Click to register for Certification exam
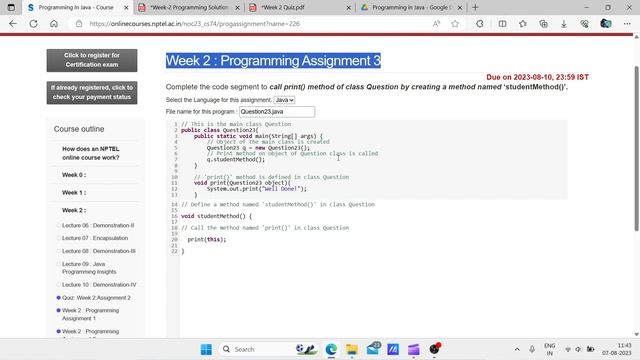Viewport: 640px width, 360px height. point(92,60)
